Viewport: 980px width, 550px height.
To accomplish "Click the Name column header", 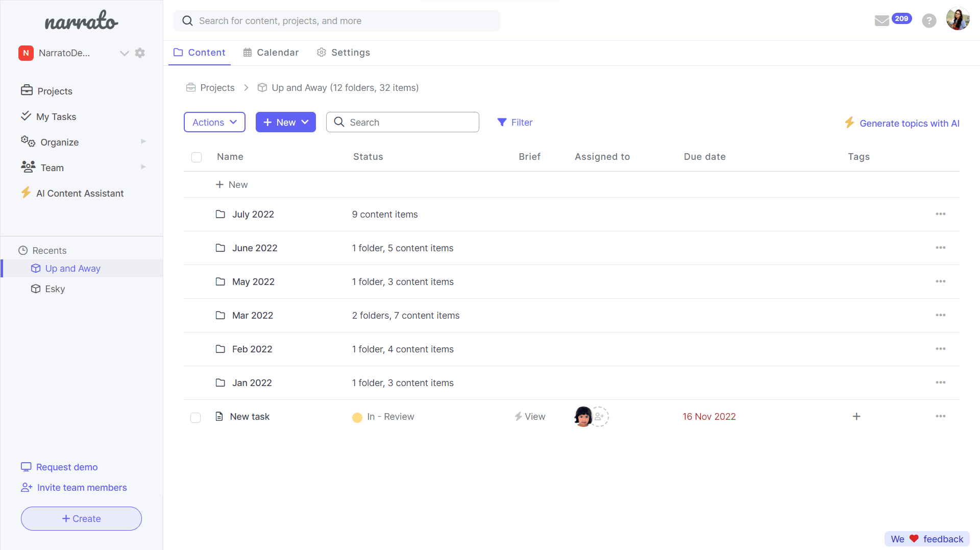I will pos(230,157).
